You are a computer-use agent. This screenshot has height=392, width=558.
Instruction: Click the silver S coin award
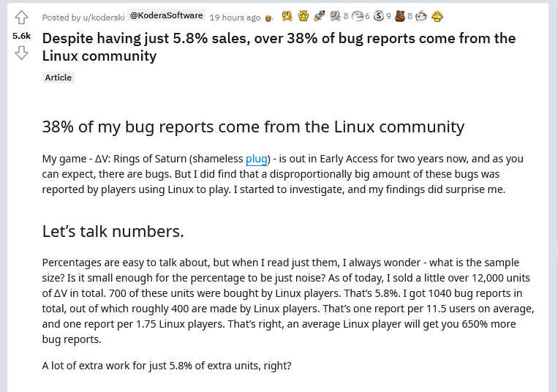pos(379,16)
